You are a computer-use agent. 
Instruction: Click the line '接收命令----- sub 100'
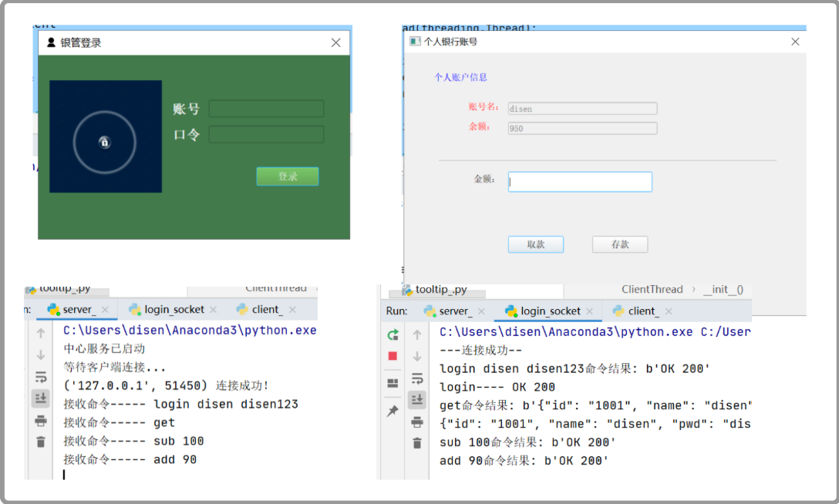point(133,441)
